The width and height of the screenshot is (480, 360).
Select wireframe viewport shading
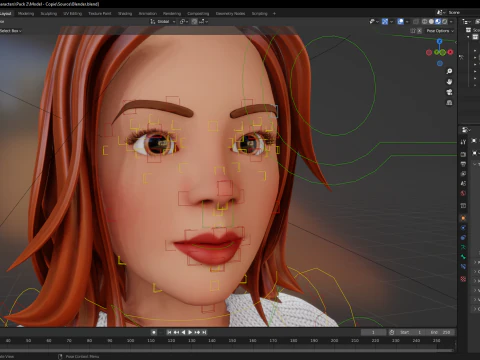[x=425, y=22]
